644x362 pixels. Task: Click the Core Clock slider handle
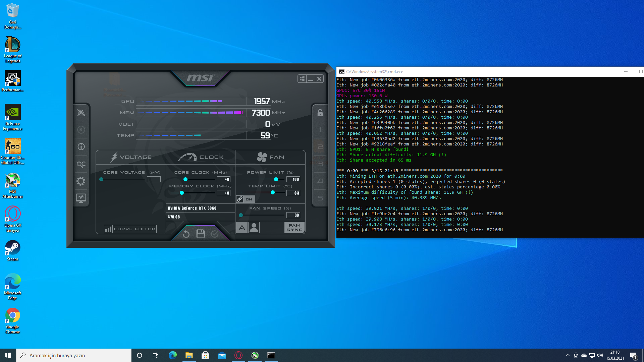pyautogui.click(x=185, y=179)
